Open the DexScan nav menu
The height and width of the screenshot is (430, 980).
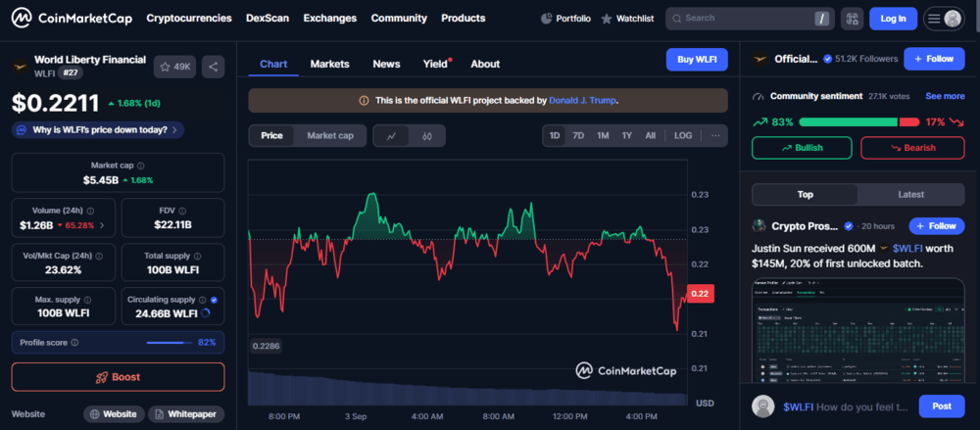click(x=268, y=19)
